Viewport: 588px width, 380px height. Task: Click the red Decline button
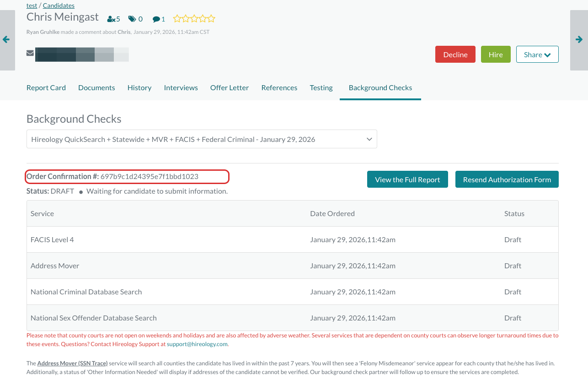(x=455, y=54)
